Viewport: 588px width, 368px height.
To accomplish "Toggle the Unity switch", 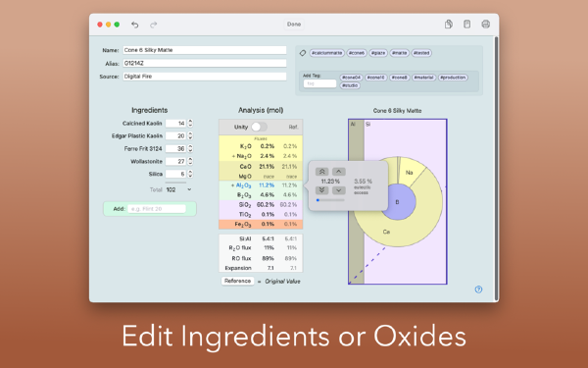I will click(259, 127).
